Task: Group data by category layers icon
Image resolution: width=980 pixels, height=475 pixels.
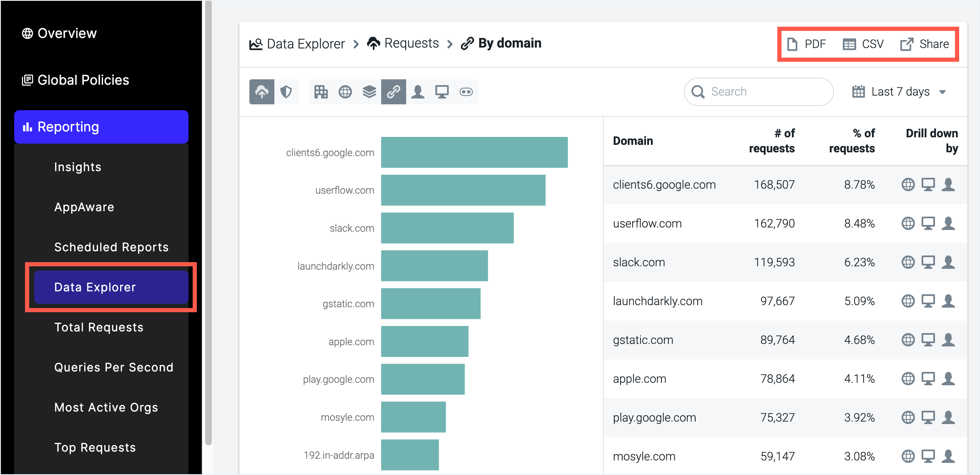Action: click(x=369, y=91)
